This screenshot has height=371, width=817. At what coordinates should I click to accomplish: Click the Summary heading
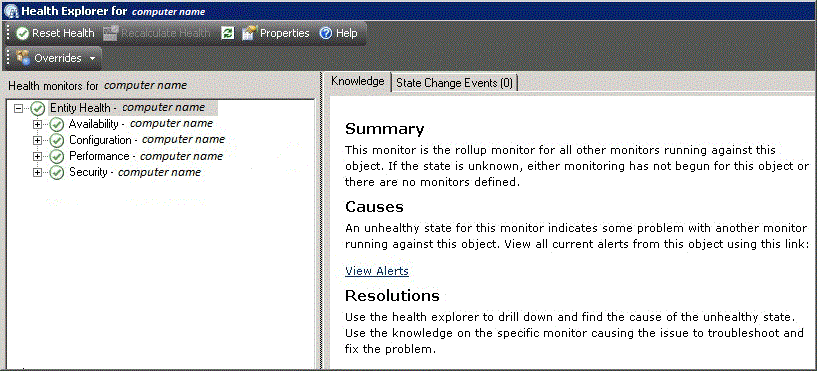(385, 129)
